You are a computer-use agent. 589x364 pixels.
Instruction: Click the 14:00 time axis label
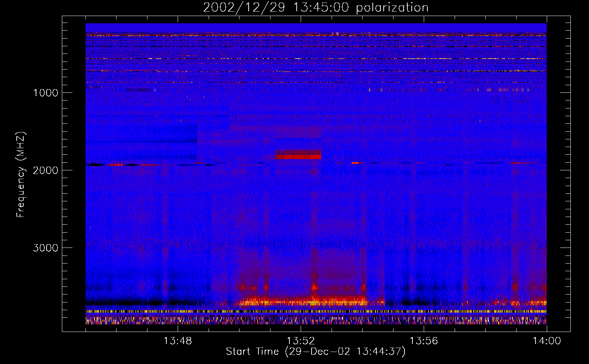[547, 341]
